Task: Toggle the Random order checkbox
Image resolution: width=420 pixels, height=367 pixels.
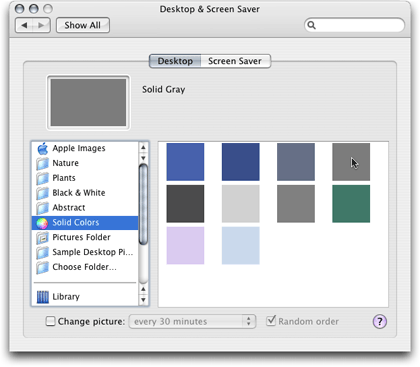Action: [271, 321]
